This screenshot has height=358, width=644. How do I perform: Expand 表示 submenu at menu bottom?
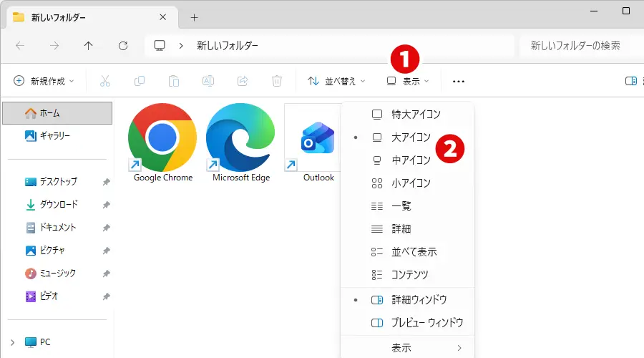pos(408,348)
